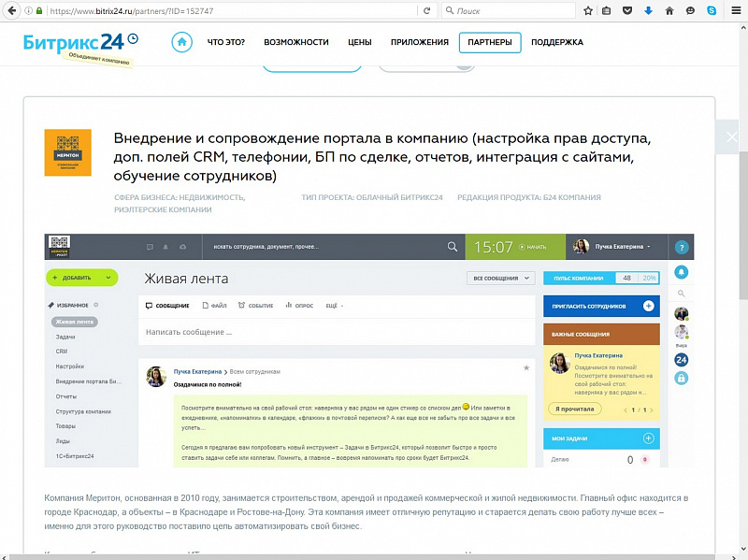
Task: Click the site info circle icon
Action: (x=29, y=10)
